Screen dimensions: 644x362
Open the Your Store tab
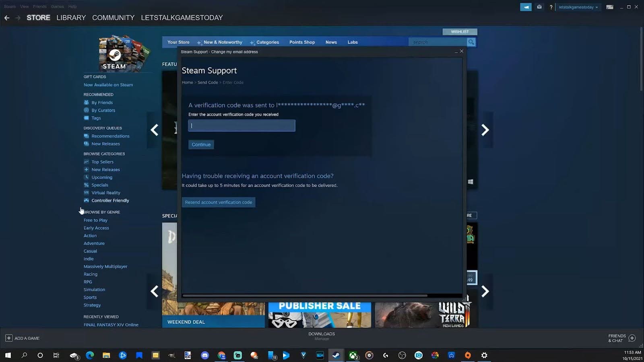tap(178, 42)
